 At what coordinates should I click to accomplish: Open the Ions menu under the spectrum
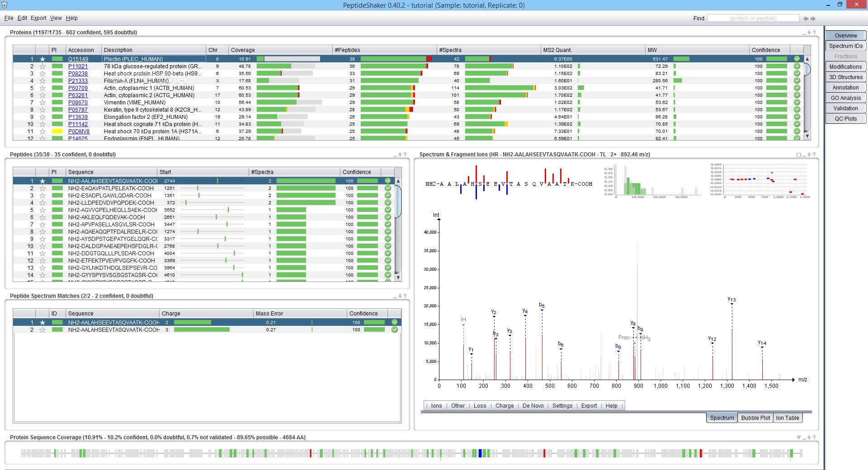click(436, 406)
